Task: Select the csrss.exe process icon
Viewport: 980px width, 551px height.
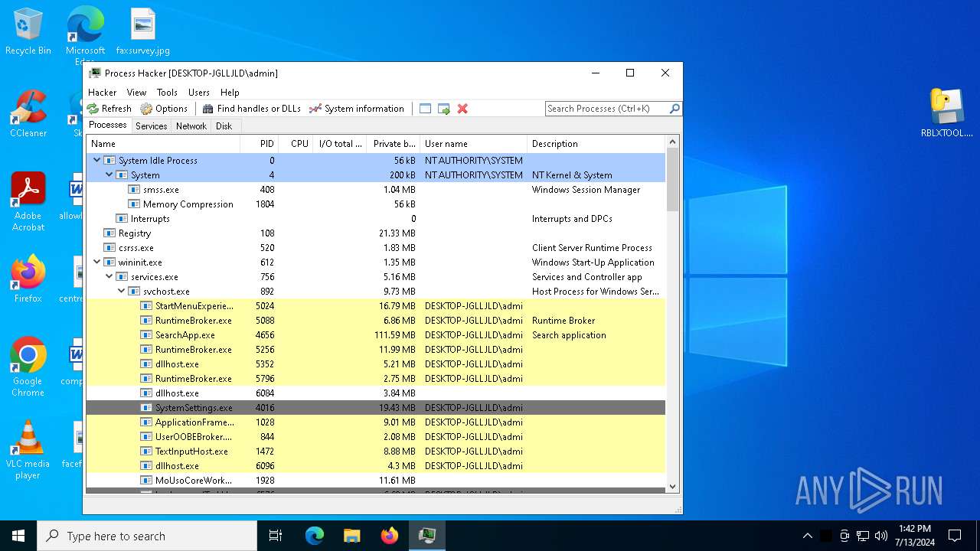Action: click(x=109, y=248)
